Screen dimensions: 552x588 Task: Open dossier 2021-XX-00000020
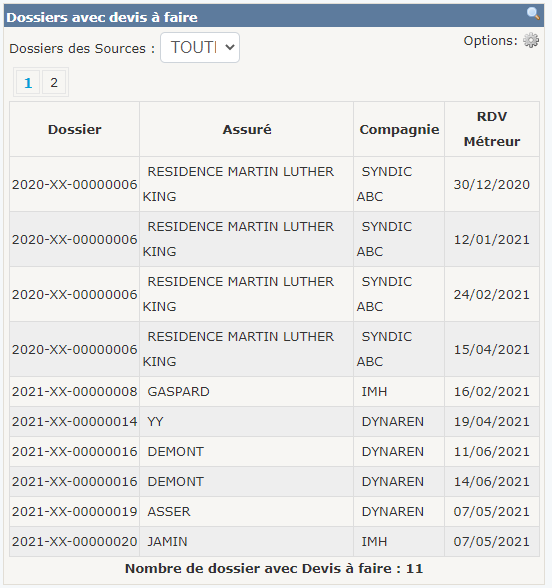click(x=75, y=542)
